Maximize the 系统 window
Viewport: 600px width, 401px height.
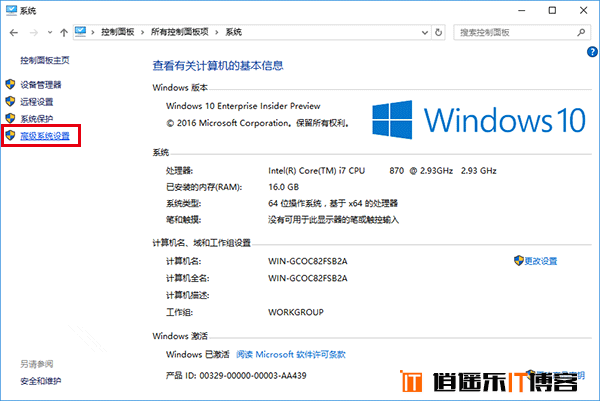click(552, 10)
